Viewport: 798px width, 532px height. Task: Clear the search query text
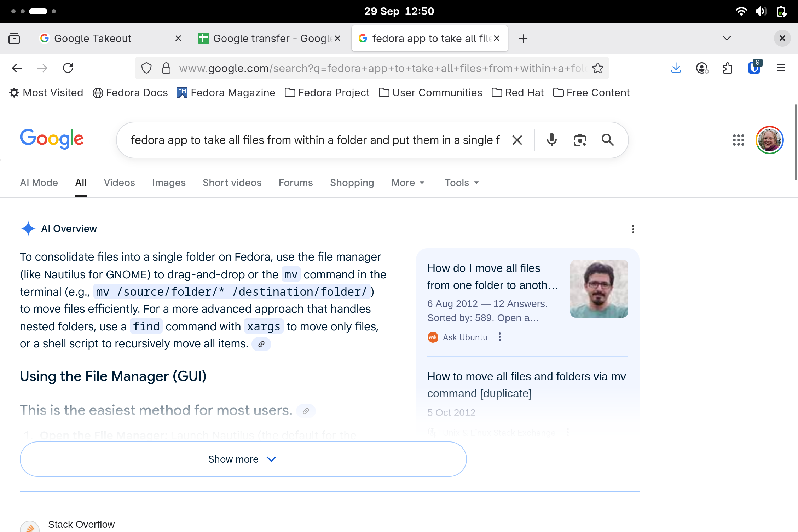tap(517, 140)
